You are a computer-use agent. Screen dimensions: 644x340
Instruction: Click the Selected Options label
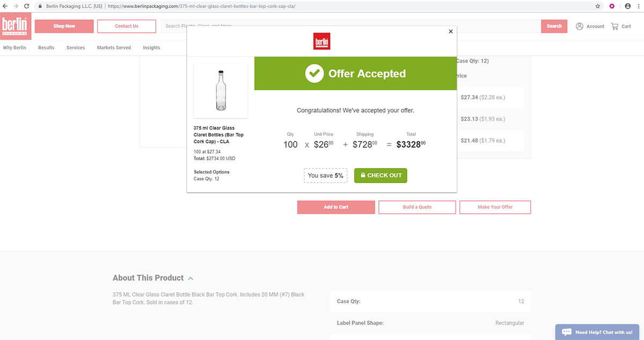pyautogui.click(x=211, y=172)
